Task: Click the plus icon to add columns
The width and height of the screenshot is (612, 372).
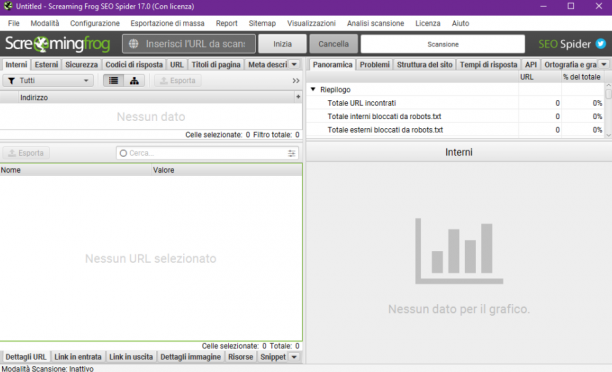Action: pyautogui.click(x=298, y=97)
